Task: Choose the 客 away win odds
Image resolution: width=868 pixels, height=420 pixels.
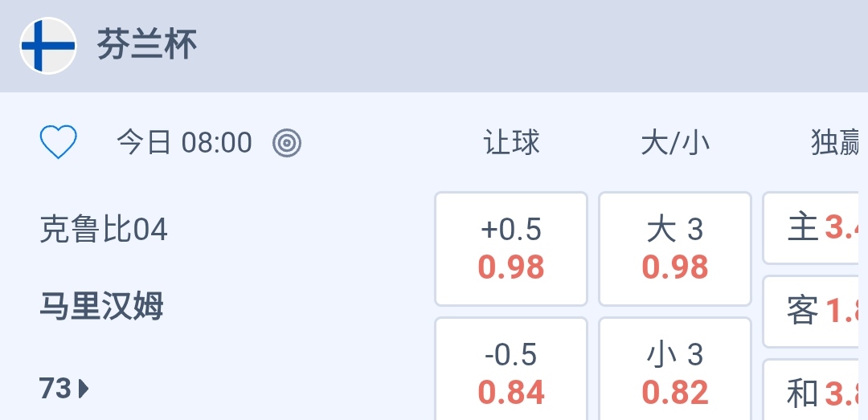Action: click(x=816, y=311)
